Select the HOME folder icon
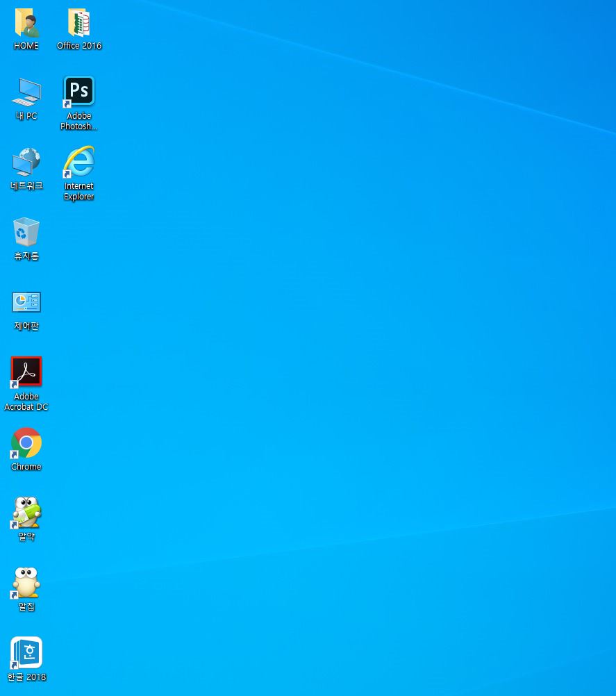This screenshot has width=616, height=696. pyautogui.click(x=26, y=22)
